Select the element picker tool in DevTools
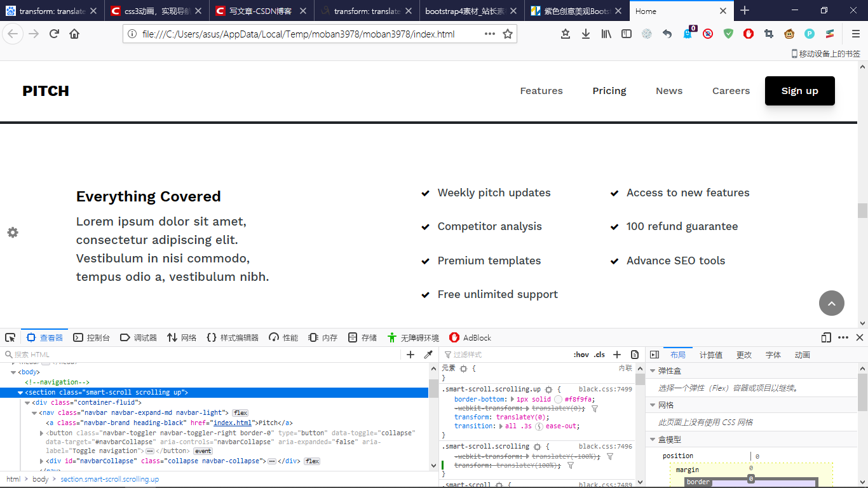This screenshot has height=488, width=868. (x=9, y=337)
